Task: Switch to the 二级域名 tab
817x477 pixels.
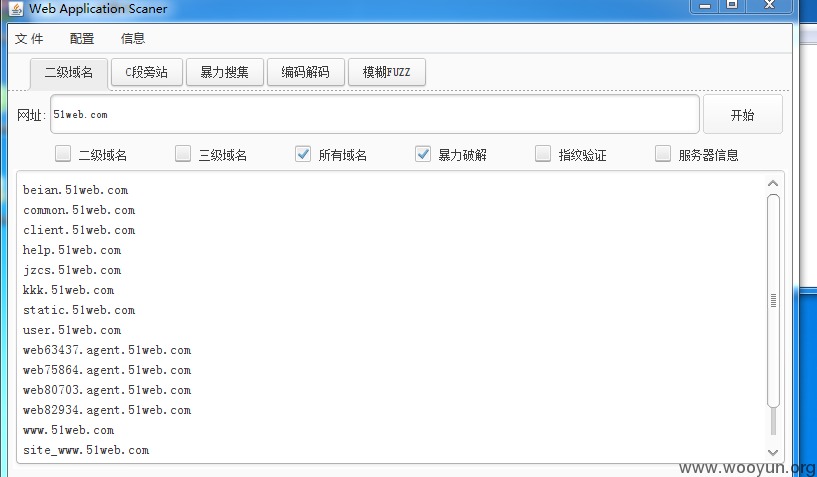Action: [x=69, y=72]
